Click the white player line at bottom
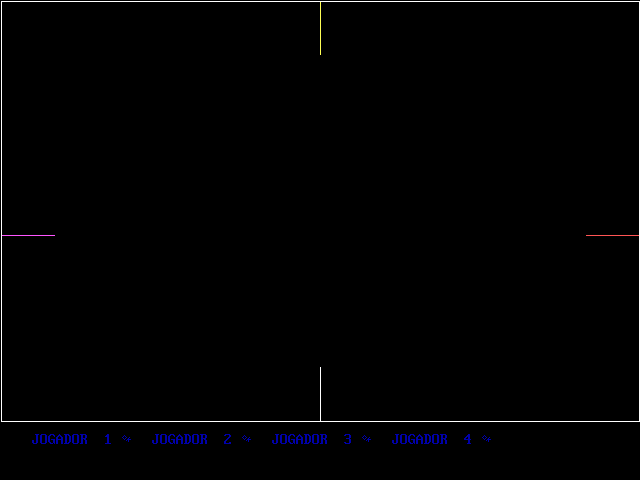 pos(320,394)
